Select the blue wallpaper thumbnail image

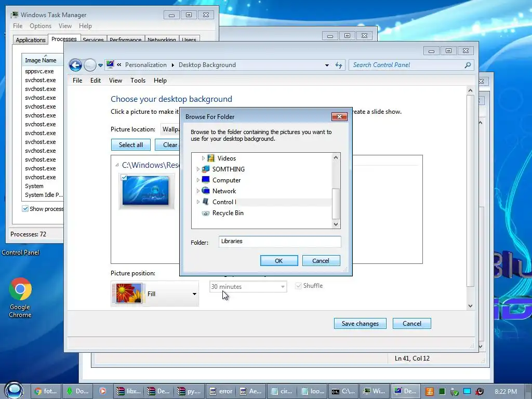pos(145,190)
